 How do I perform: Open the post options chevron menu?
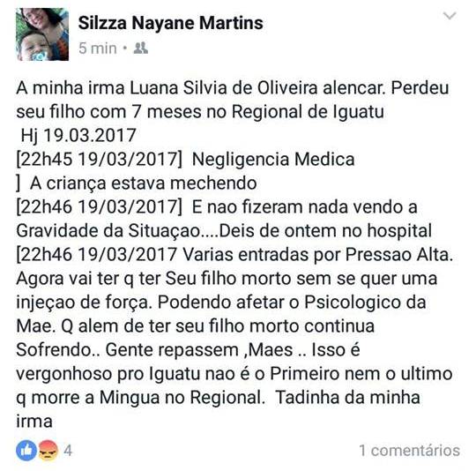click(450, 15)
